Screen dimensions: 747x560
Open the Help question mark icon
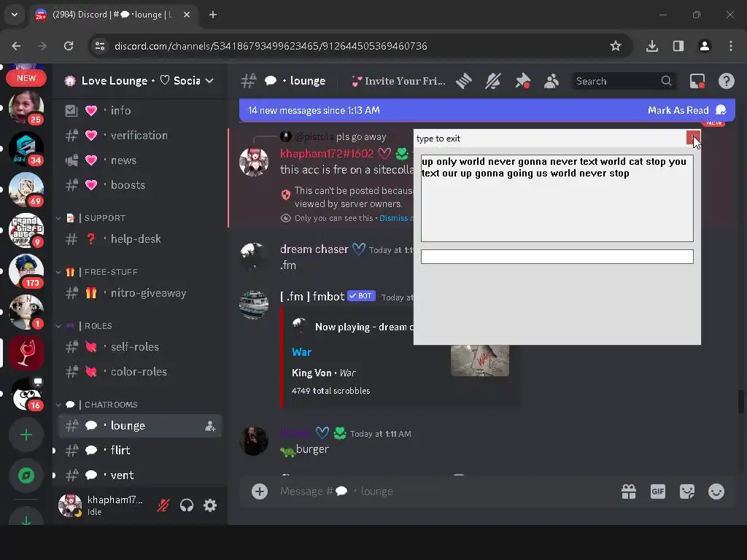pos(726,81)
